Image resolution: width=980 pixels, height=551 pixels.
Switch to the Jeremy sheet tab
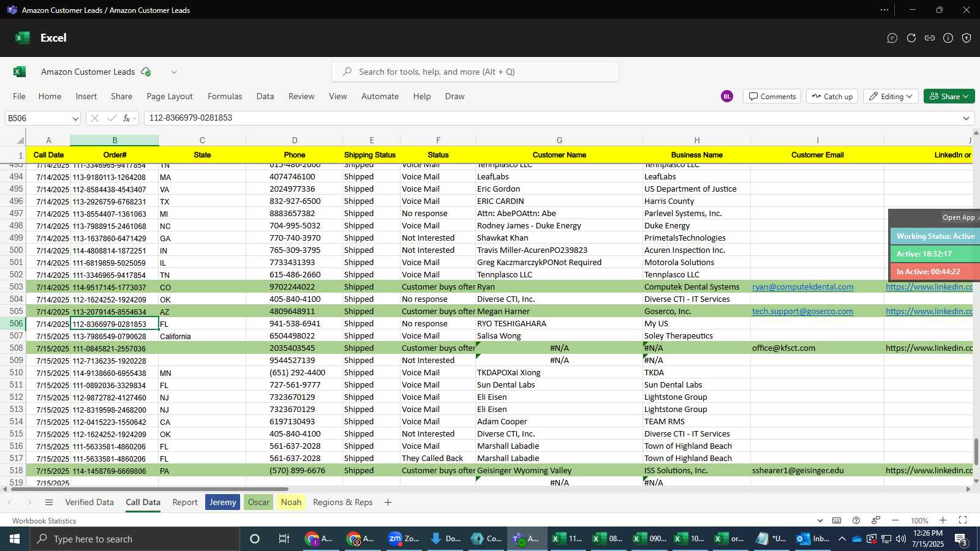click(223, 502)
